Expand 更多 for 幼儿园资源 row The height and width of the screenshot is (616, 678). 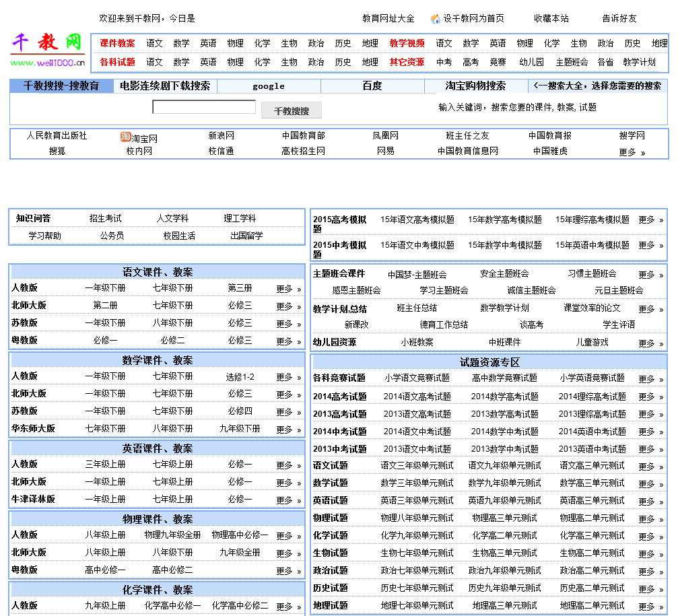click(x=651, y=343)
